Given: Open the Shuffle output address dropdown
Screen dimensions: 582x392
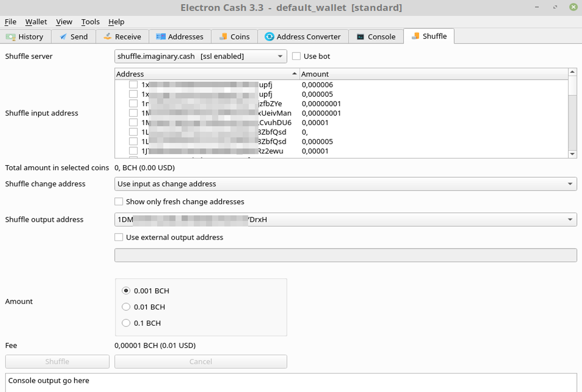Looking at the screenshot, I should (570, 219).
